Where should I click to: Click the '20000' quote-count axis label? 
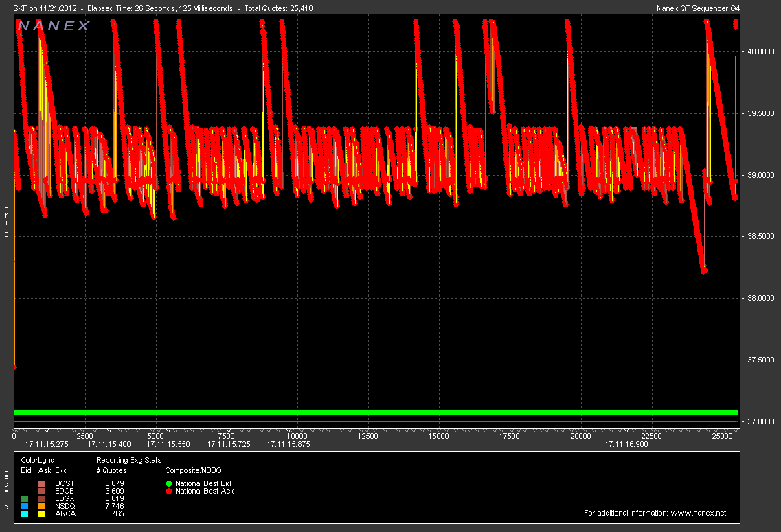point(580,436)
